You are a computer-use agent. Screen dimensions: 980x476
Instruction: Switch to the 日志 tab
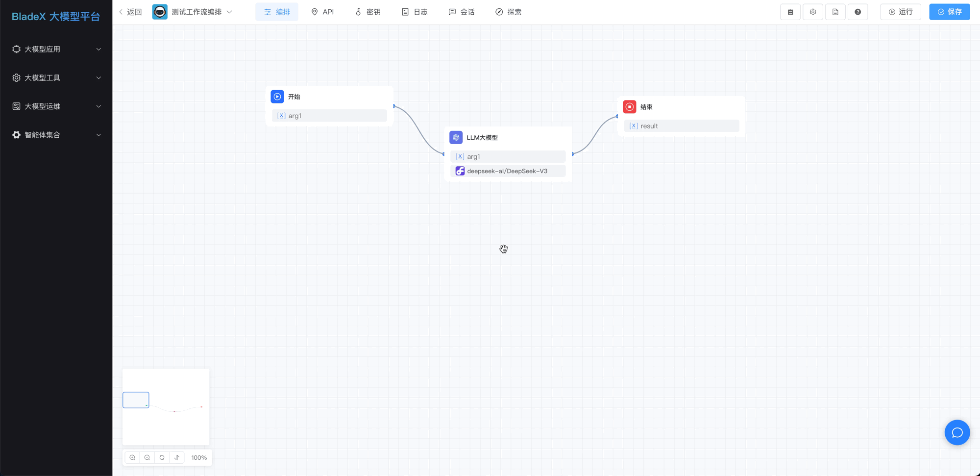pos(415,12)
